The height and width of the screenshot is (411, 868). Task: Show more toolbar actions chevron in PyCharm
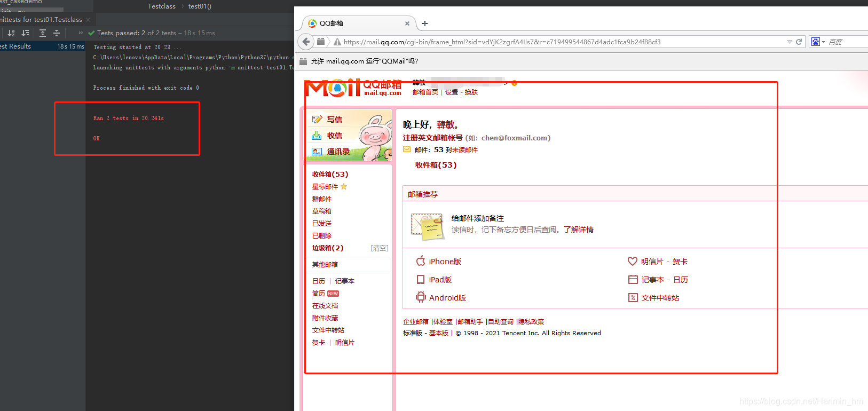click(x=81, y=33)
